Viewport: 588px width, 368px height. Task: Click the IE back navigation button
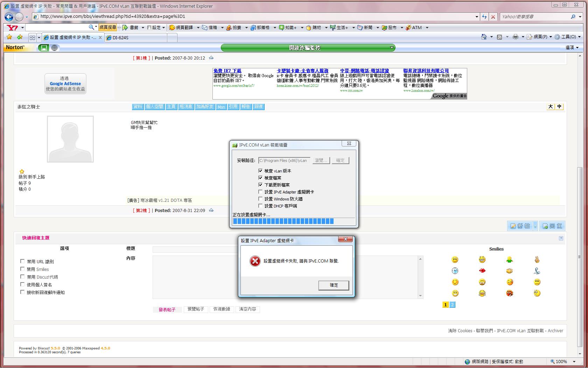click(9, 17)
